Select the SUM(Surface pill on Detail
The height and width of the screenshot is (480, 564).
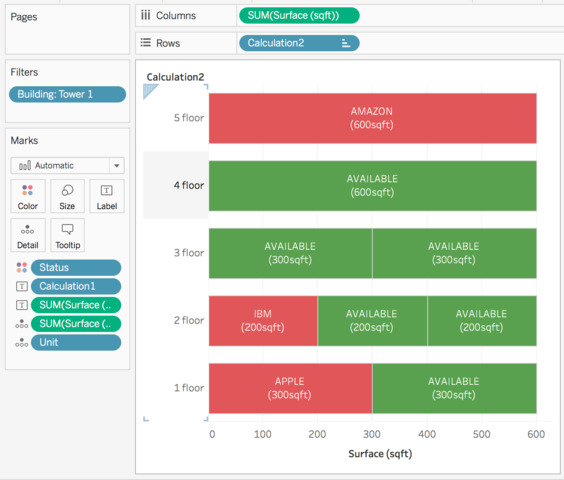tap(76, 323)
